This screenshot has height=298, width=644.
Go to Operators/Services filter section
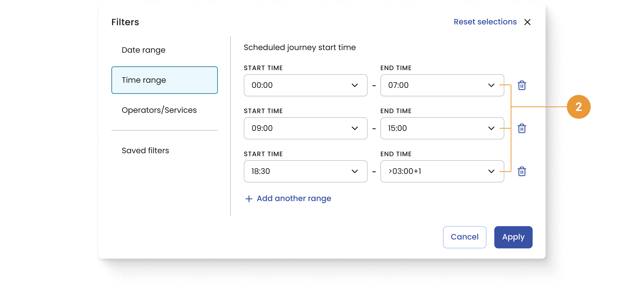point(159,110)
